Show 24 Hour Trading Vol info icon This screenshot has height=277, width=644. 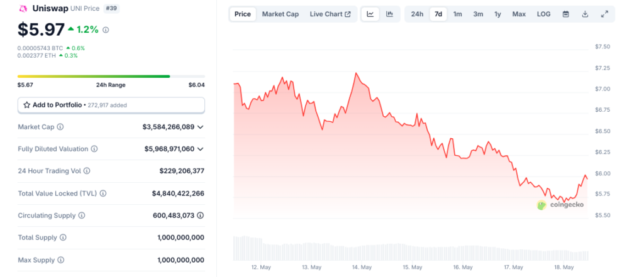click(87, 171)
